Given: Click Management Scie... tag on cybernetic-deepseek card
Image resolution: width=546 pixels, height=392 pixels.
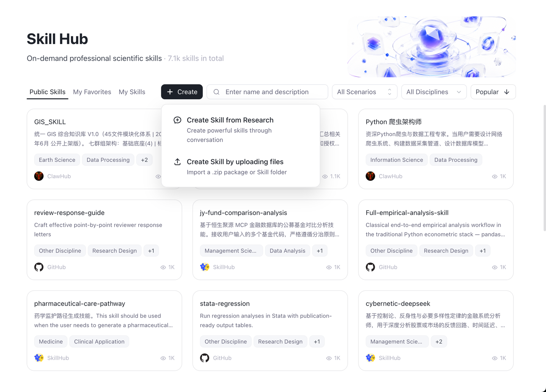Looking at the screenshot, I should click(x=396, y=342).
